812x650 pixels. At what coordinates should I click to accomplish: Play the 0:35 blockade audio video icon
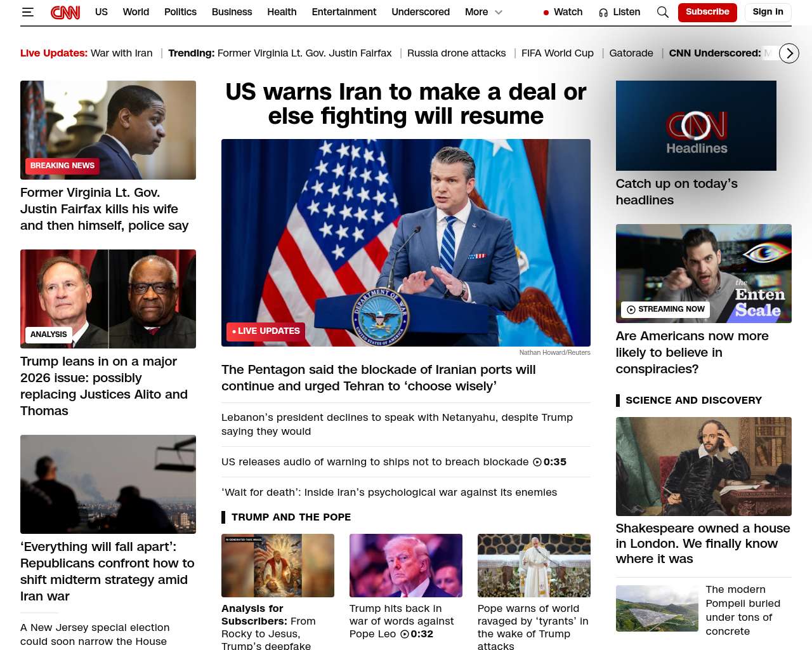tap(537, 462)
